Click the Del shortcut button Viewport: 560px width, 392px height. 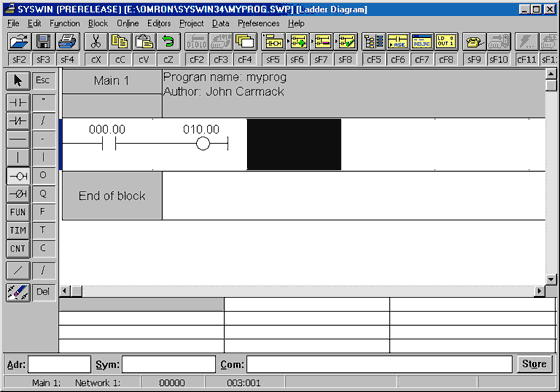(x=44, y=292)
